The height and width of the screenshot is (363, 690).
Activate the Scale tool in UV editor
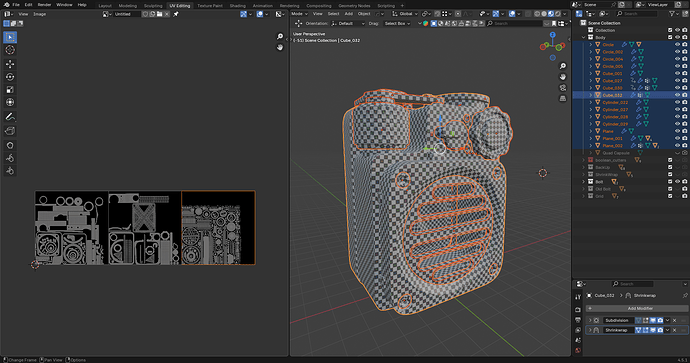10,90
